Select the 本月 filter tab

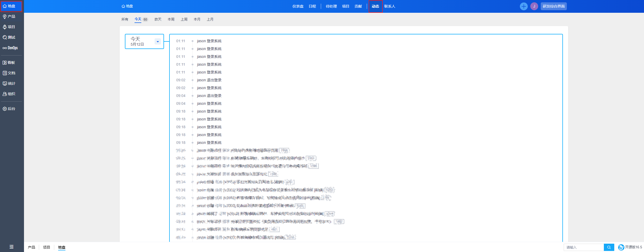[197, 19]
